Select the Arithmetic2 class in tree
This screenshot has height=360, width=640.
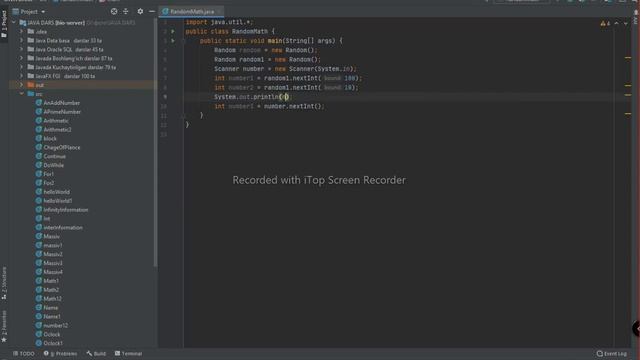click(57, 129)
